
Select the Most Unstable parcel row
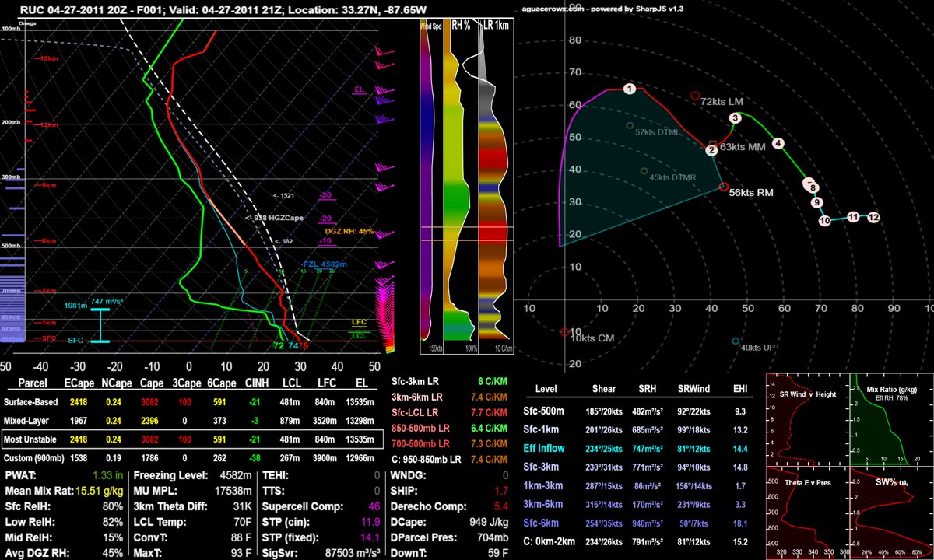[192, 440]
